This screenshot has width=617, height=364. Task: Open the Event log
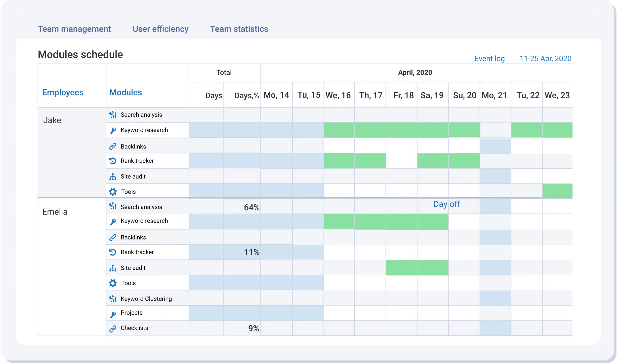click(489, 59)
